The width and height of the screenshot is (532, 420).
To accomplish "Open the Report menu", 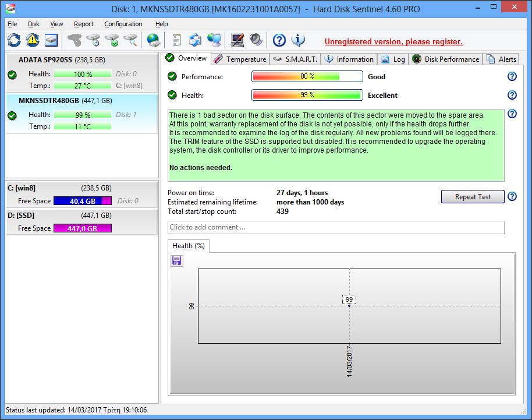I will click(83, 24).
